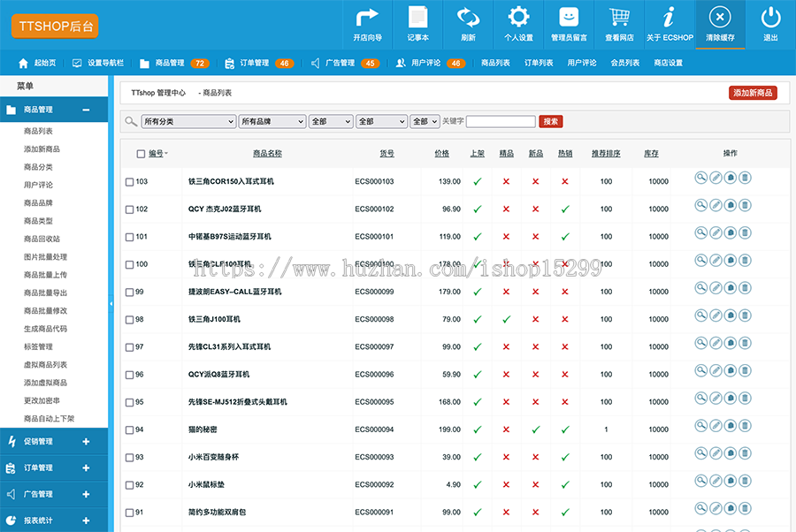
Task: View product 97 with magnifier icon
Action: coord(700,343)
